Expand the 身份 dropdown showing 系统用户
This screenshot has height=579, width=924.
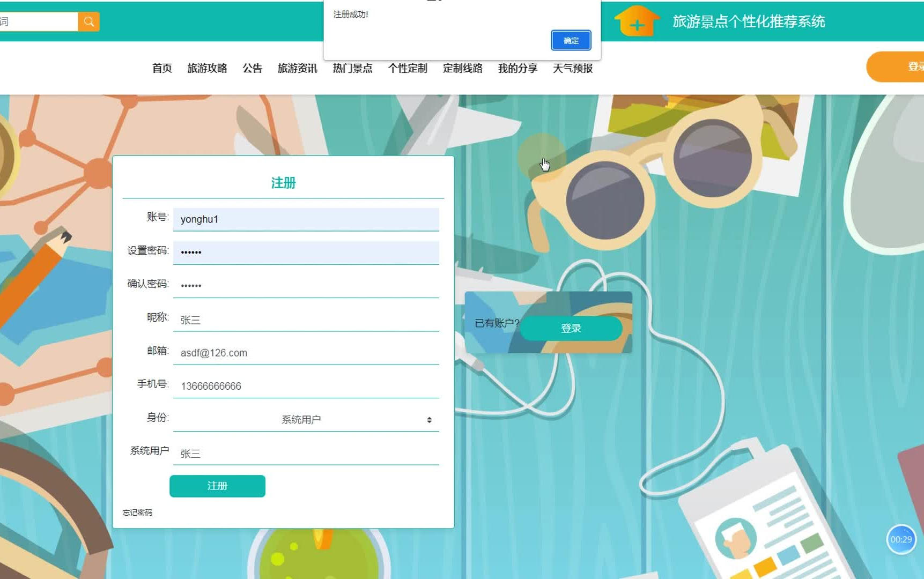tap(306, 419)
